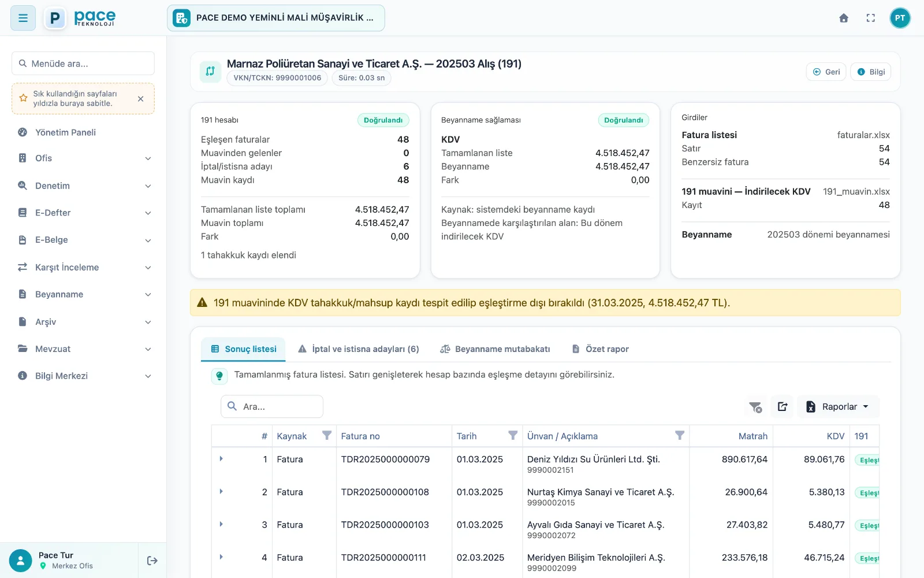Screen dimensions: 924x578
Task: Click the Bilgi button
Action: 871,72
